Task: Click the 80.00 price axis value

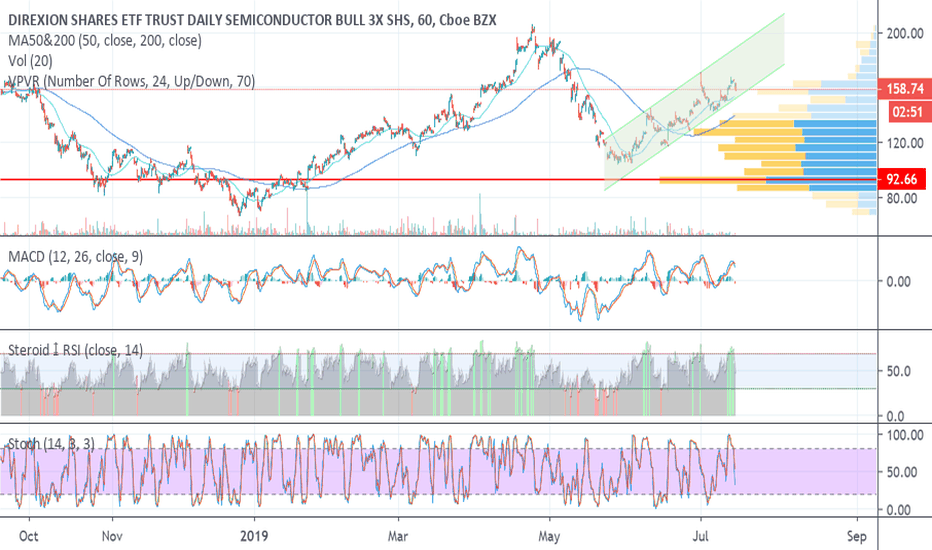Action: [x=902, y=198]
